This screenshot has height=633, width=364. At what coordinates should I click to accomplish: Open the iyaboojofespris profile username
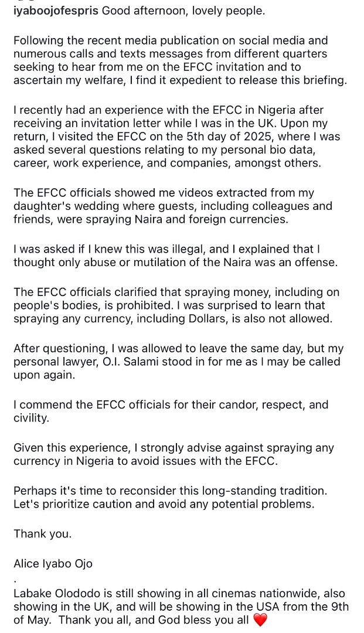click(56, 11)
